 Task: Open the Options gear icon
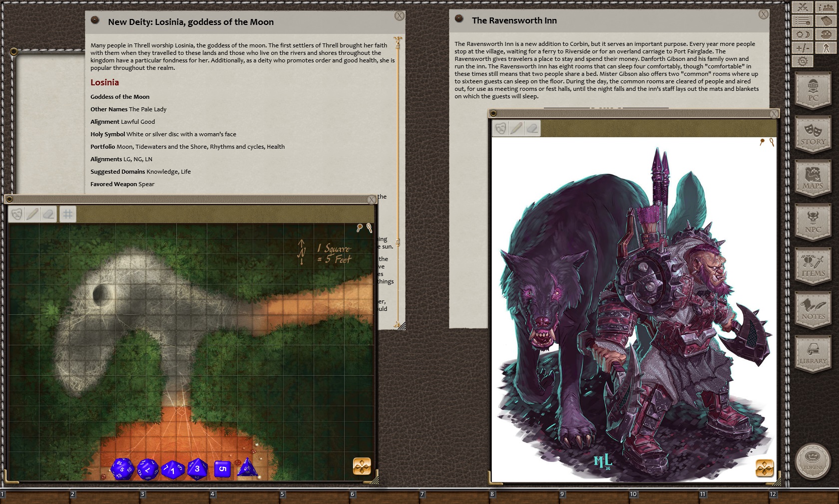pyautogui.click(x=803, y=60)
